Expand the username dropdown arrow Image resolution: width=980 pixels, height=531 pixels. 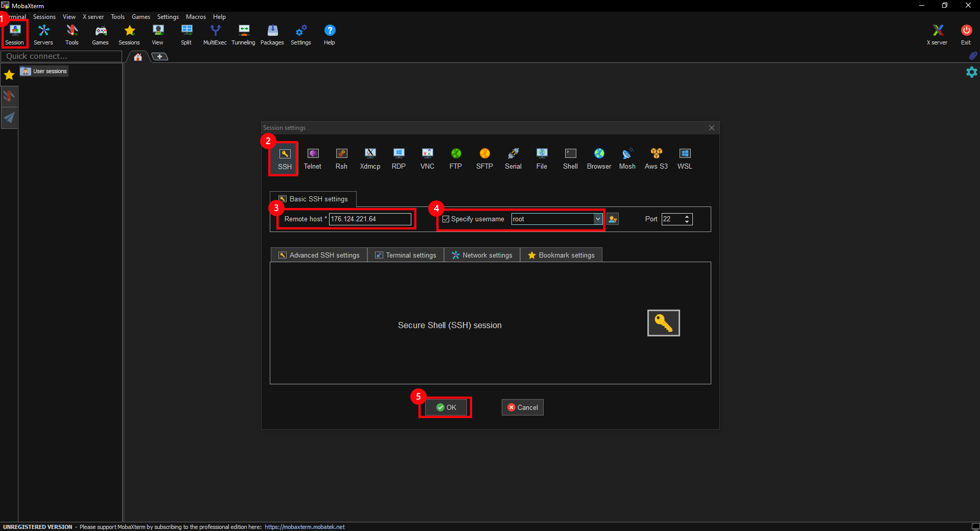tap(598, 219)
